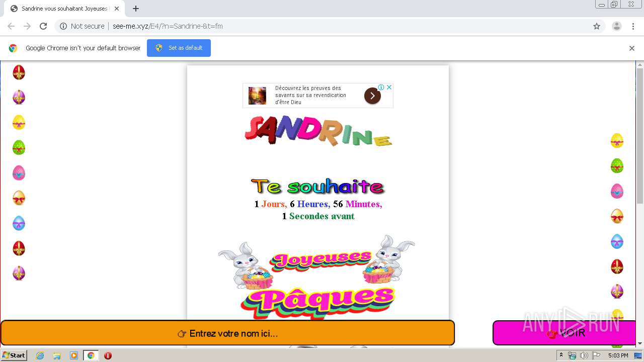Close the Sandrine vous souhaitant tab

click(x=116, y=9)
